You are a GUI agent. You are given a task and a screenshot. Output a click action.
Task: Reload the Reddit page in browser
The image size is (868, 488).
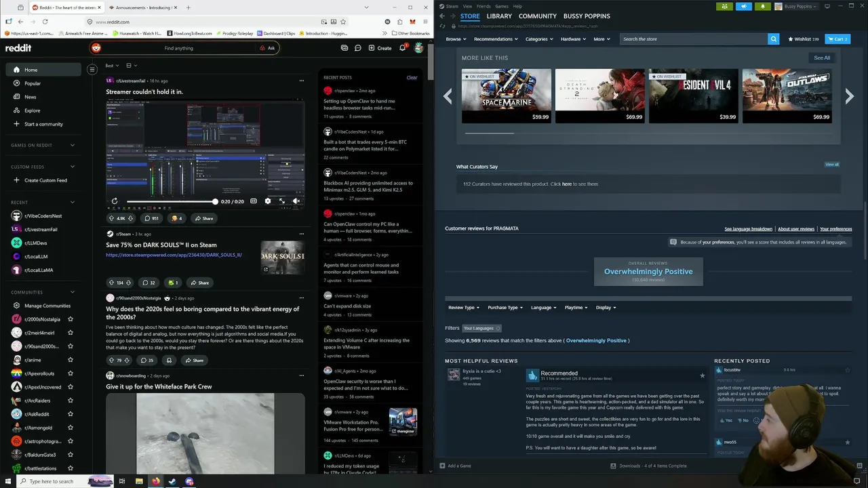click(x=45, y=22)
